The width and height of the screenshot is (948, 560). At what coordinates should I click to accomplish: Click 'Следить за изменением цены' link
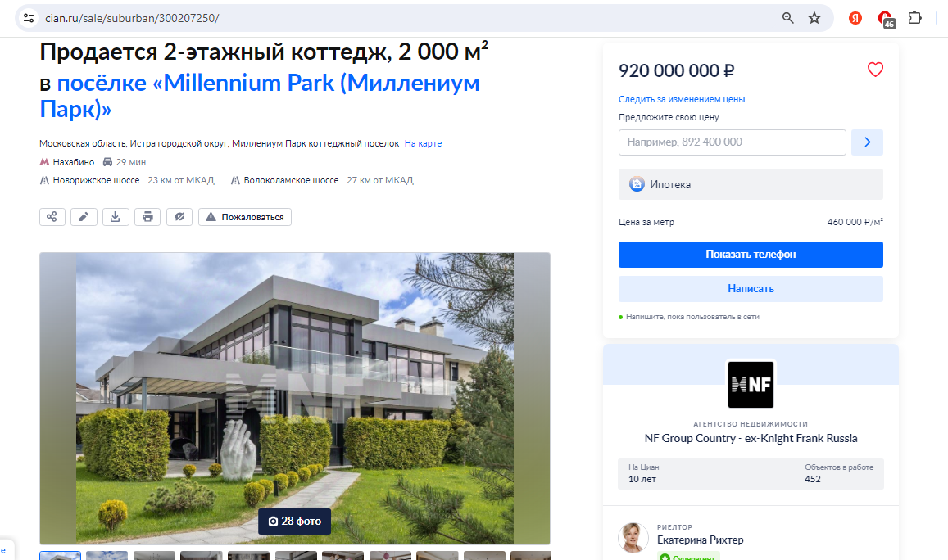tap(682, 99)
